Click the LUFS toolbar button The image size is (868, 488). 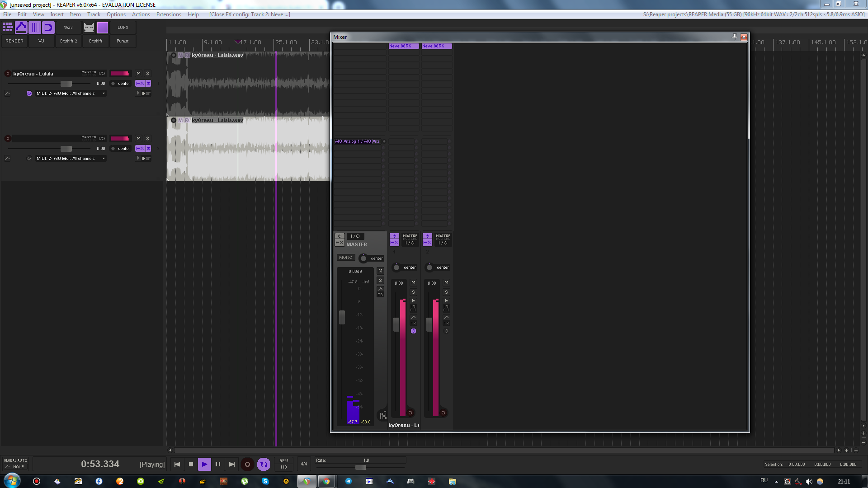click(x=123, y=28)
